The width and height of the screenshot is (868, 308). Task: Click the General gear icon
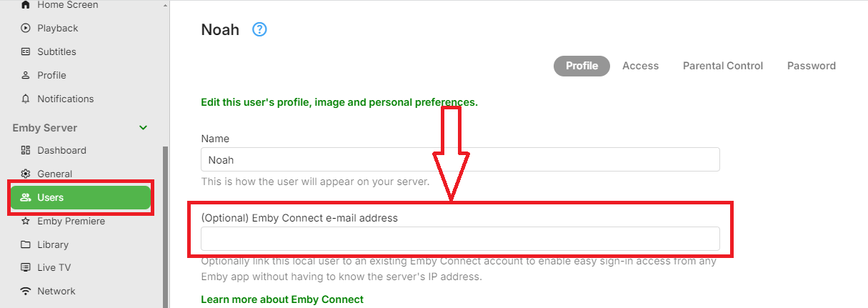tap(26, 174)
